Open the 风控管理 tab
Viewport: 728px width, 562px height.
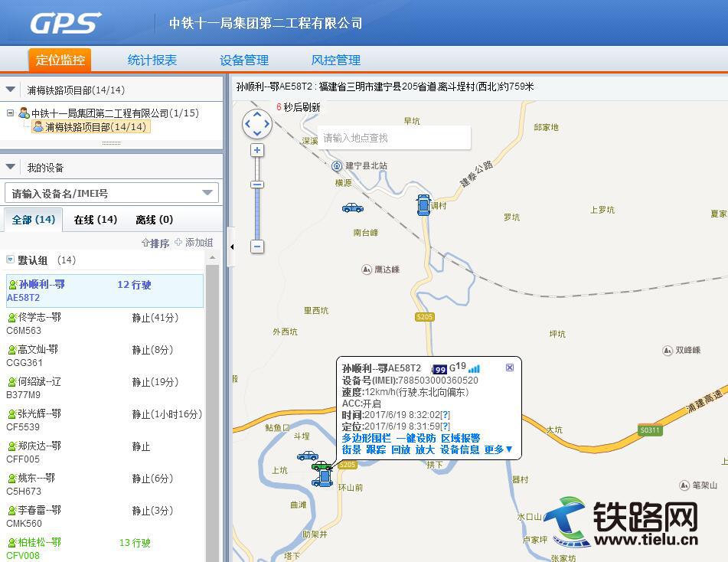336,60
